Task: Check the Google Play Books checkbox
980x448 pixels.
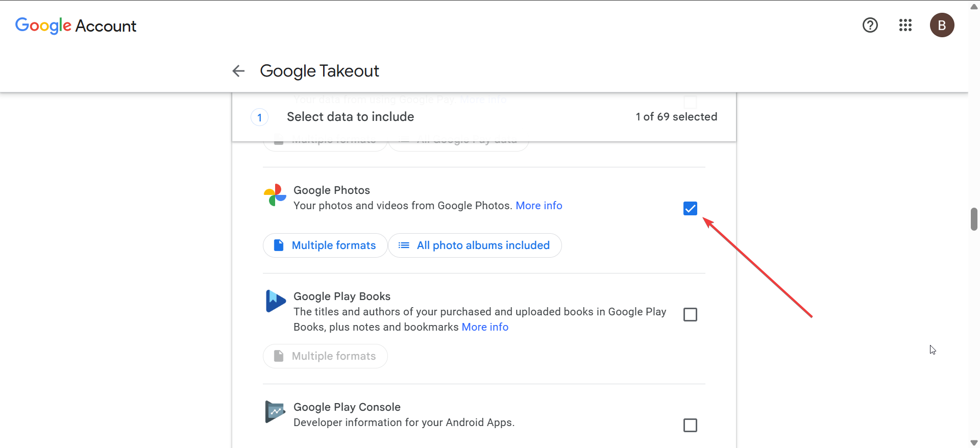Action: 690,314
